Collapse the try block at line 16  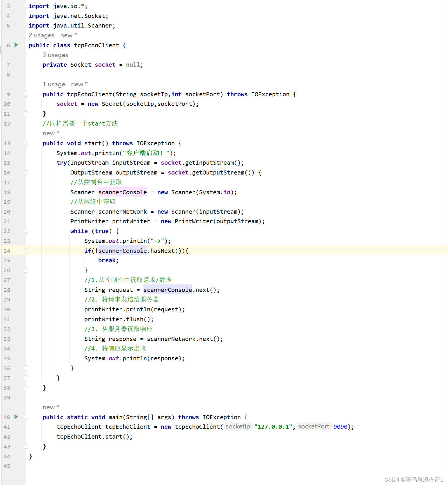tap(26, 172)
